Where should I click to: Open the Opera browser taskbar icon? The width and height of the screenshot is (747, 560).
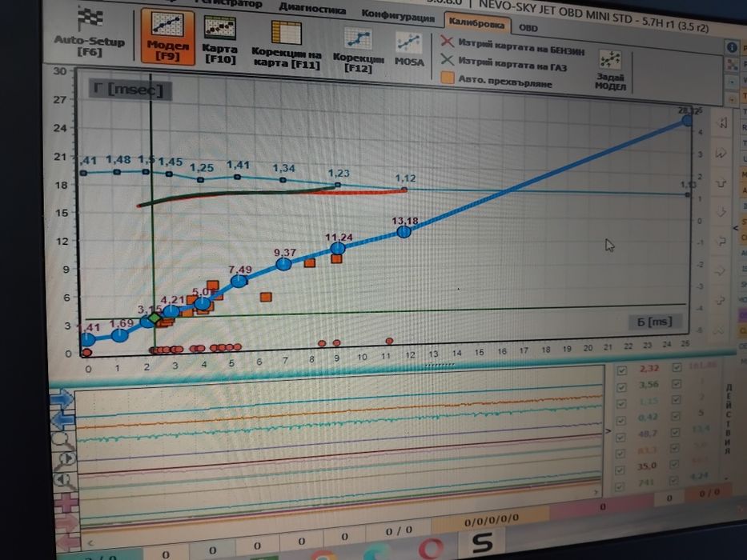(x=432, y=548)
